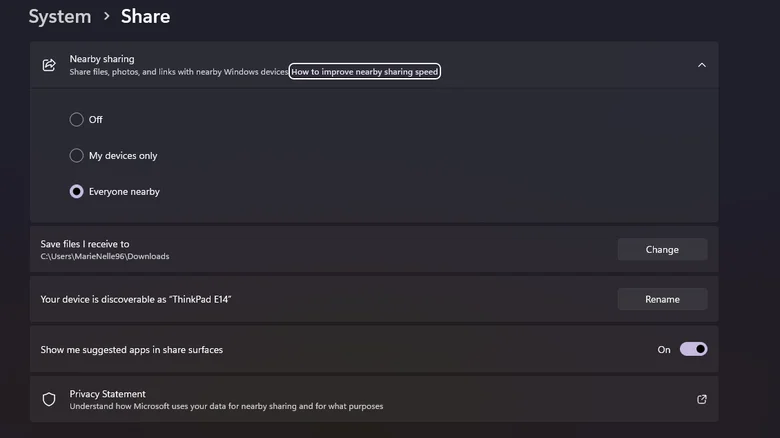Click the Rename device button
The image size is (780, 438).
coord(662,299)
